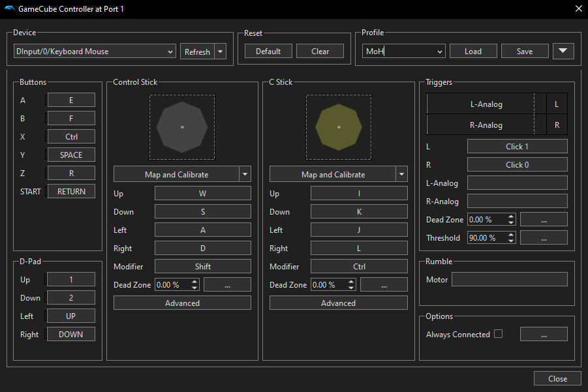Open the Always Connected options ellipsis button

click(x=543, y=334)
